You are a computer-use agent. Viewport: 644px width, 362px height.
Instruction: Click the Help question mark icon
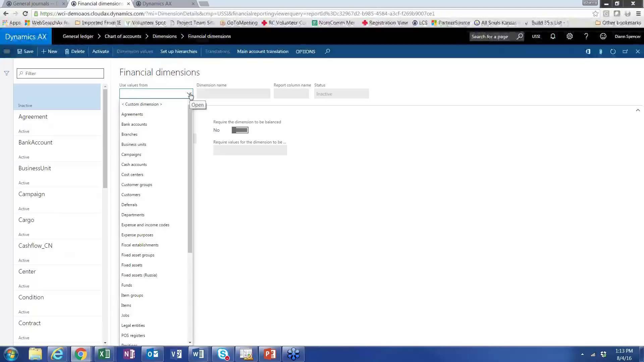point(586,36)
